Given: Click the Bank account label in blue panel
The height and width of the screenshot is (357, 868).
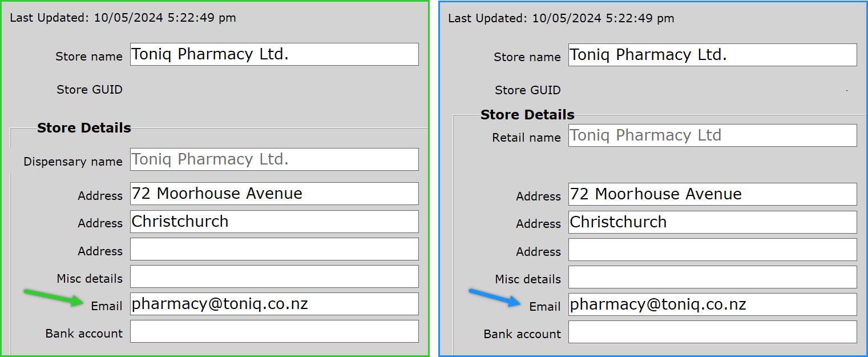Looking at the screenshot, I should [522, 334].
